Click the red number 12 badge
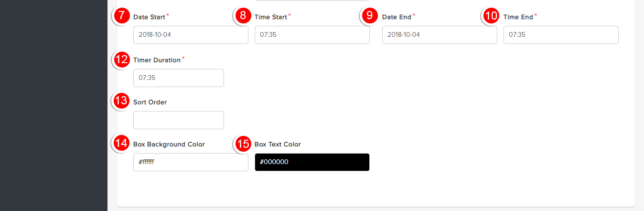 coord(122,59)
